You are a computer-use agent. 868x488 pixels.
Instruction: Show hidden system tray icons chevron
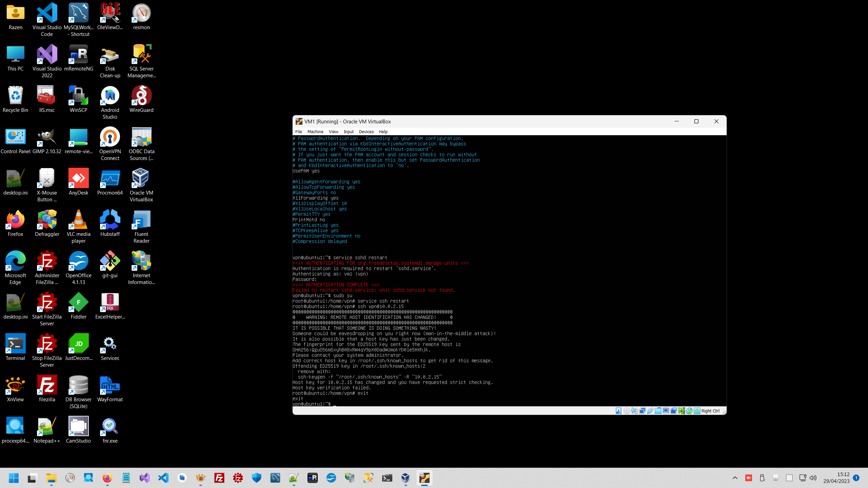point(735,478)
